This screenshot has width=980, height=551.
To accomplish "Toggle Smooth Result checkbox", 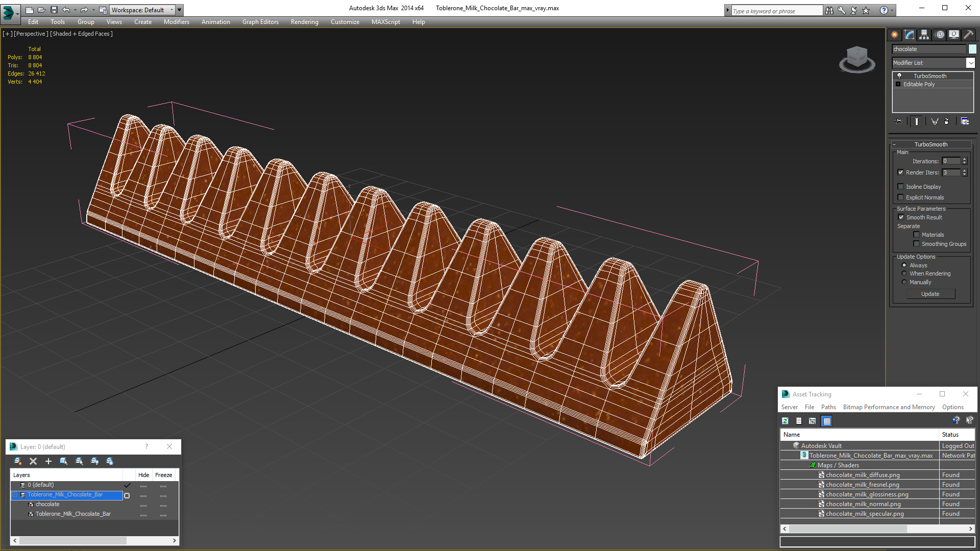I will point(901,217).
